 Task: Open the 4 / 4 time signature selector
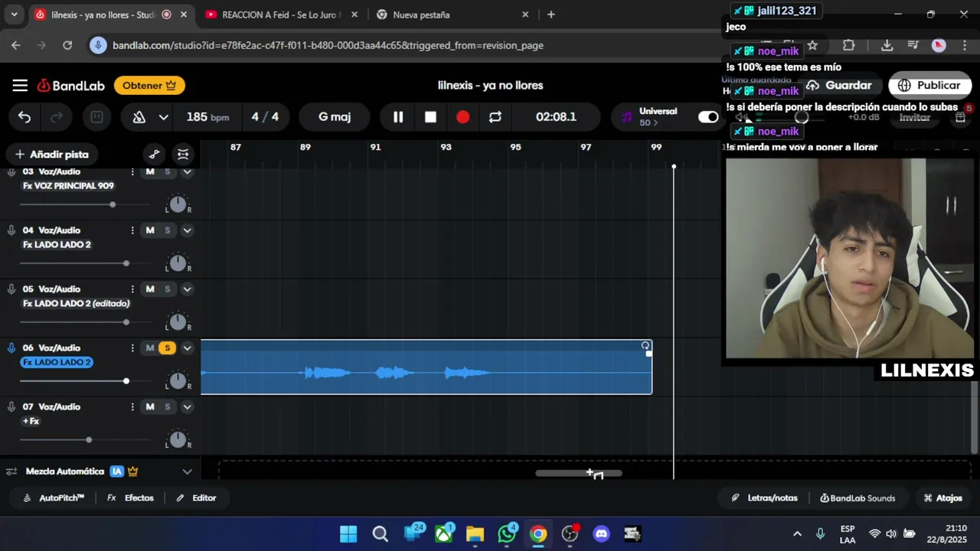click(x=265, y=117)
